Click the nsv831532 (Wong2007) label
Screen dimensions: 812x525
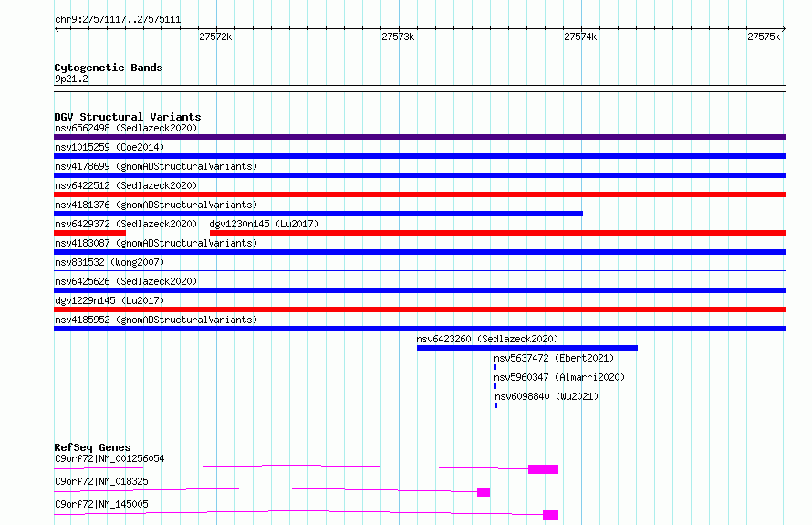tap(109, 262)
